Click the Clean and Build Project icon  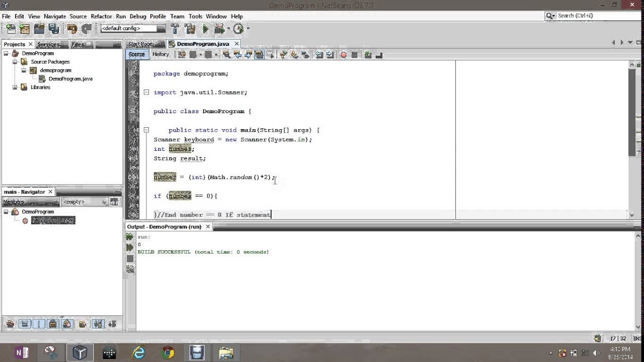[x=190, y=29]
